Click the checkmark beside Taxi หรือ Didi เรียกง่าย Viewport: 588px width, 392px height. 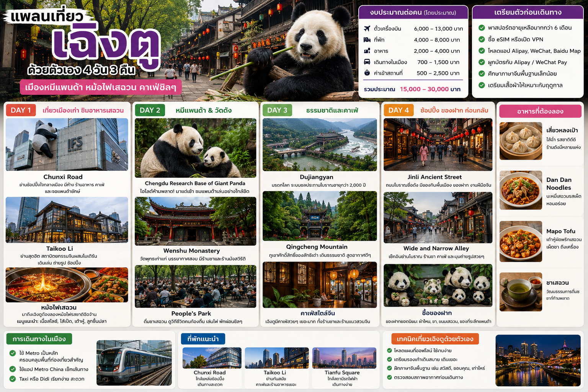click(x=13, y=379)
